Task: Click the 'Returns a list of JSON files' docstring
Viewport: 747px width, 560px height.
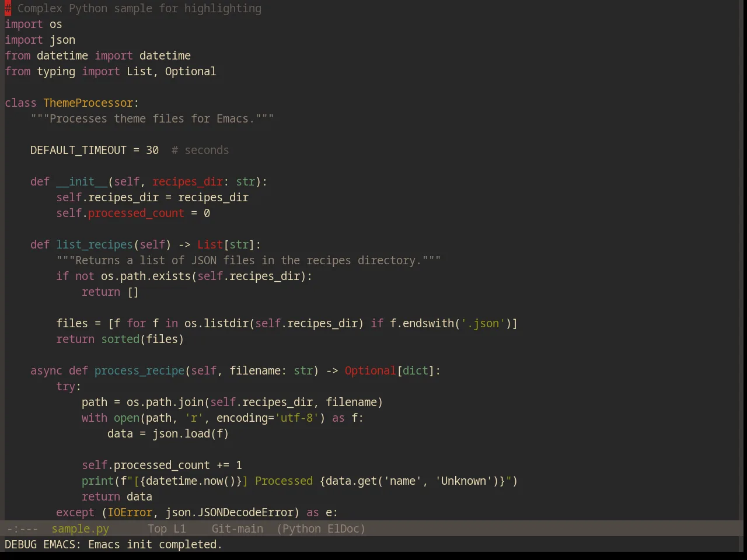Action: pyautogui.click(x=248, y=261)
